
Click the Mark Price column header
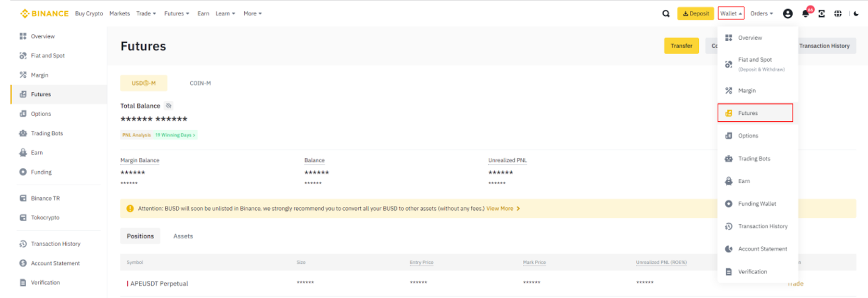pyautogui.click(x=534, y=262)
